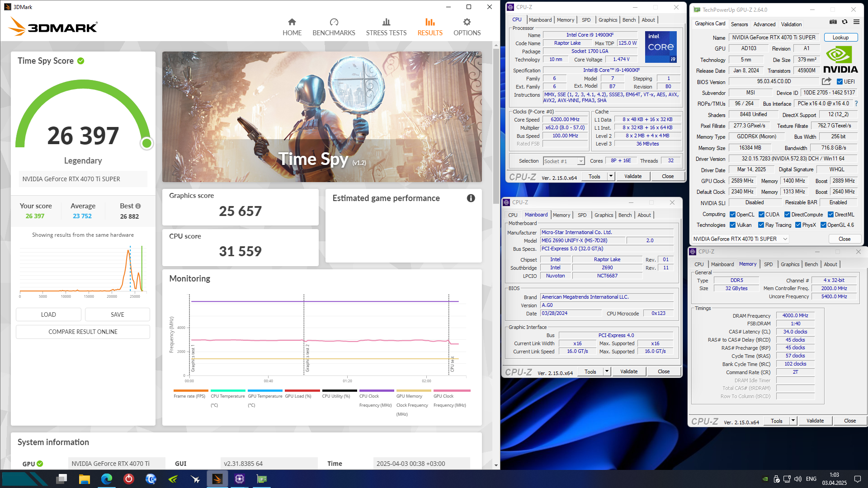The image size is (868, 488).
Task: Open the GPU selection dropdown in GPU-Z
Action: pyautogui.click(x=740, y=239)
